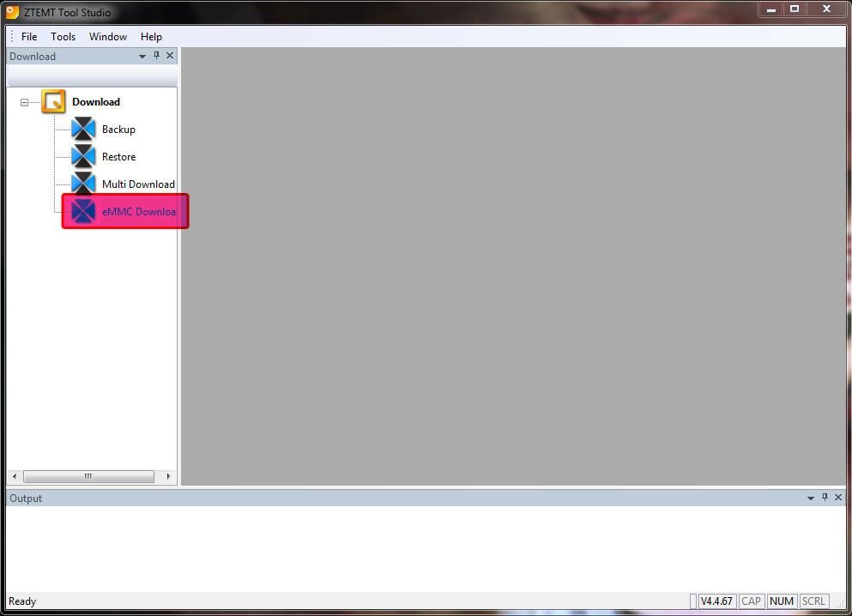Select the Multi Download entry text
This screenshot has height=616, width=852.
[x=138, y=184]
